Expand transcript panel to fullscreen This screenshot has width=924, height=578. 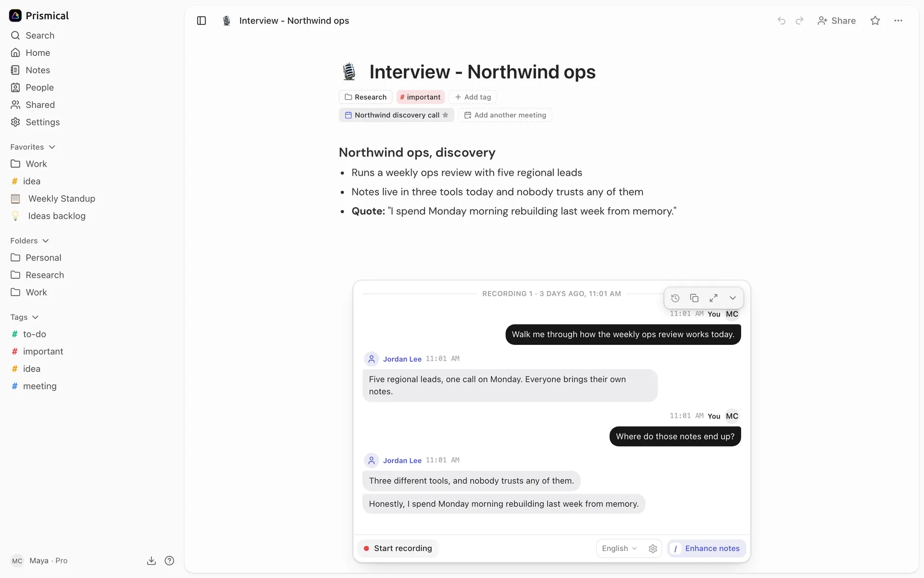tap(714, 298)
